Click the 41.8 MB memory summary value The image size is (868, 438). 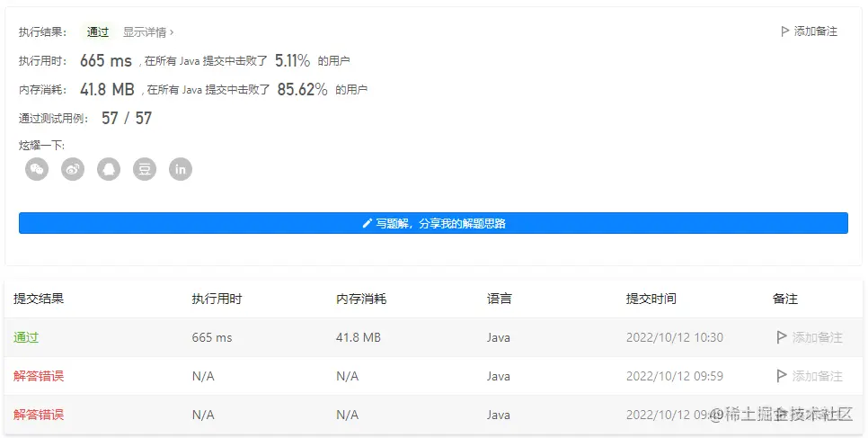pyautogui.click(x=108, y=89)
